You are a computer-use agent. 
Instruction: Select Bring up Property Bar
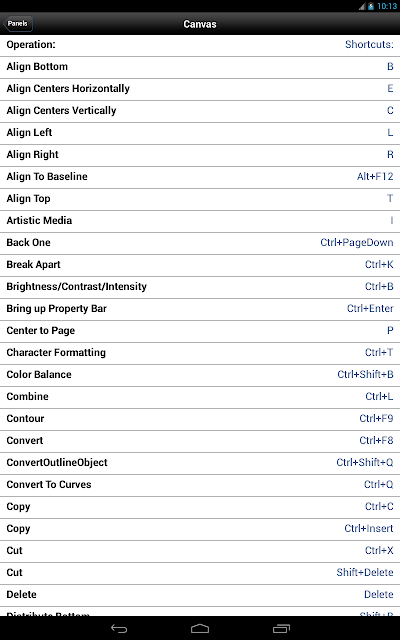(200, 309)
